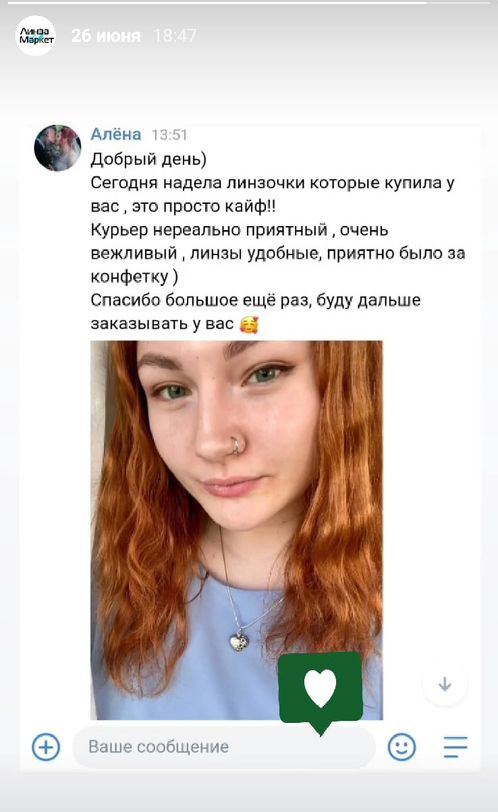Click the story timestamp 18:47
Viewport: 498px width, 812px height.
tap(175, 36)
